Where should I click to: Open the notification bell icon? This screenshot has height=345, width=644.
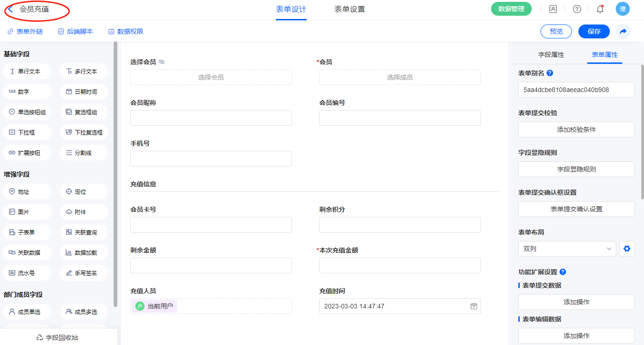click(600, 9)
